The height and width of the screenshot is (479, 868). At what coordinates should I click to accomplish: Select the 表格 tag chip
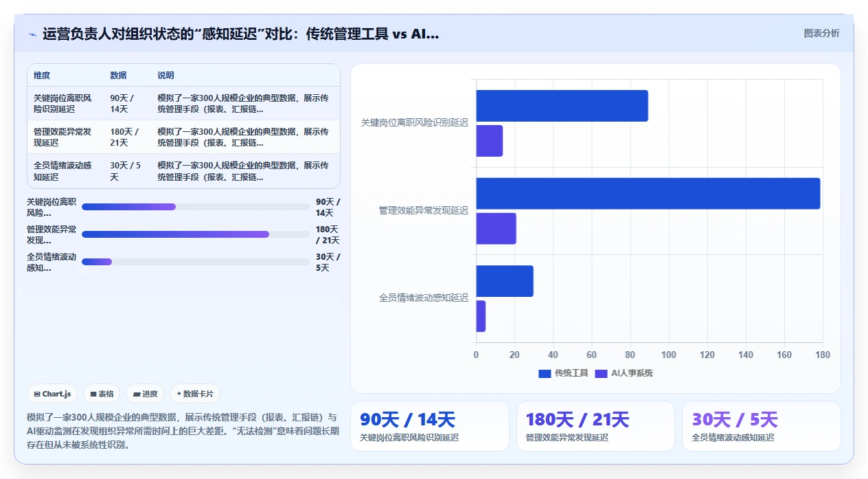coord(102,394)
